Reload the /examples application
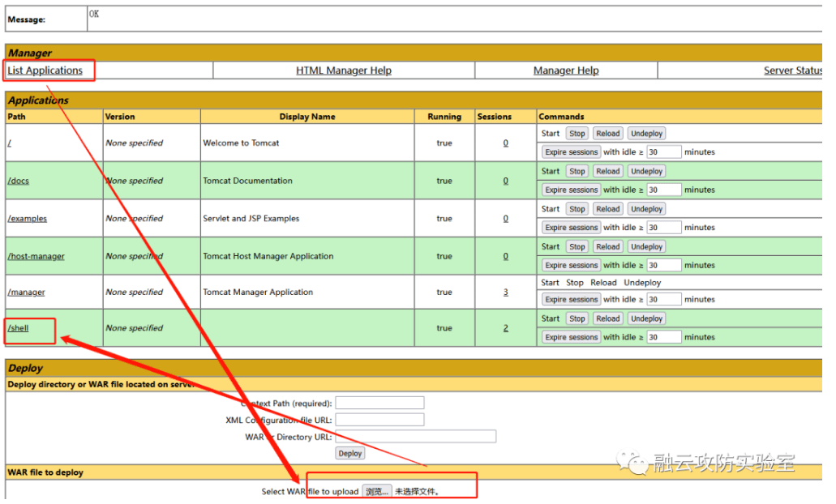The width and height of the screenshot is (836, 504). click(x=607, y=209)
